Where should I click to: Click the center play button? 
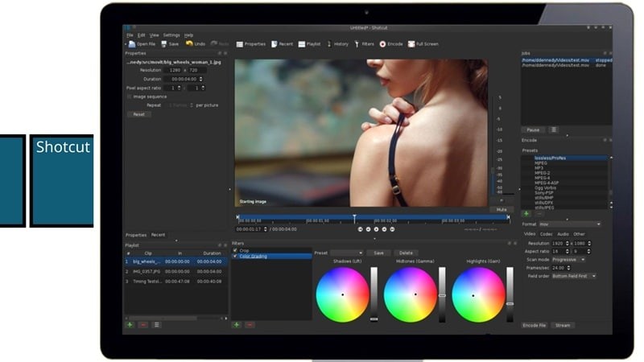pyautogui.click(x=376, y=229)
